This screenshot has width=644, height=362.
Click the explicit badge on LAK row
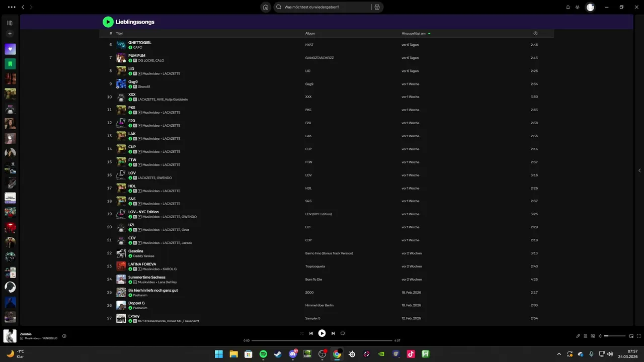(x=135, y=139)
